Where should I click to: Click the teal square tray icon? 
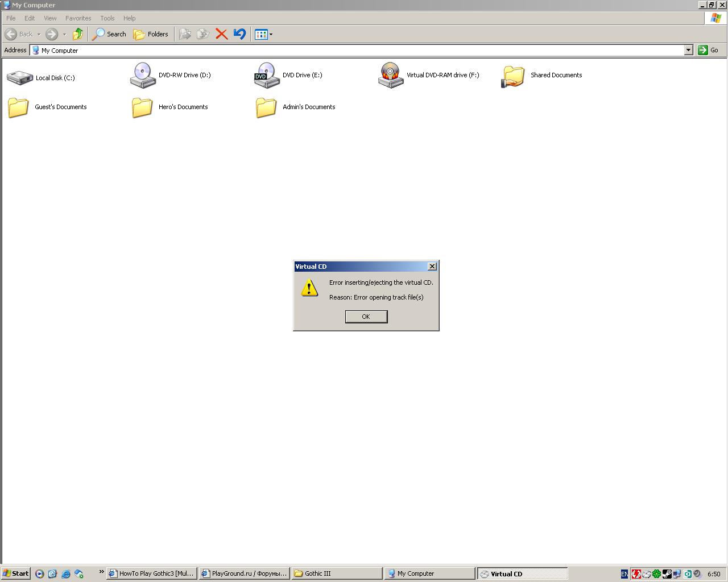pos(687,574)
